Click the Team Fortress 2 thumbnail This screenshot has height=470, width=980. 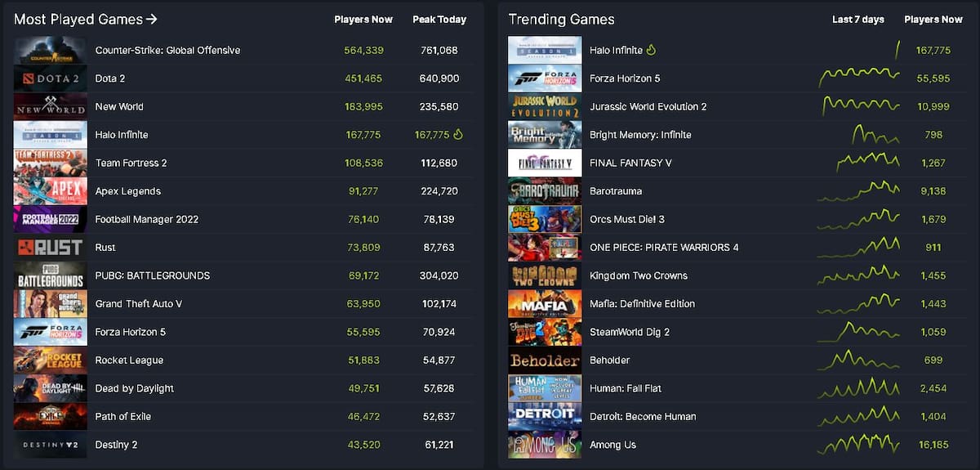point(50,163)
